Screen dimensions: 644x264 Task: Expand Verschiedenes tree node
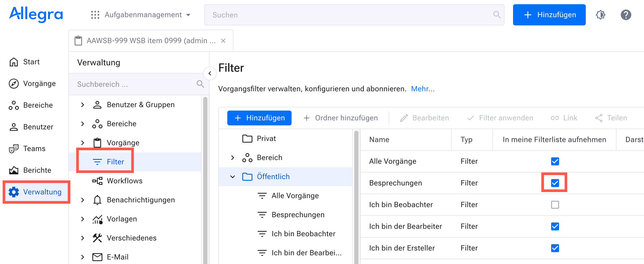point(83,238)
